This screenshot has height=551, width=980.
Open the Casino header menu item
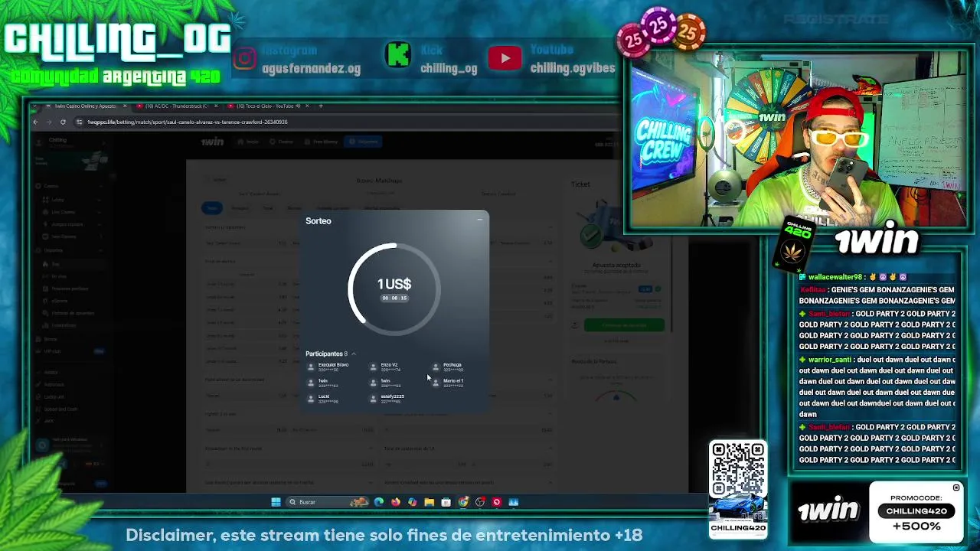point(282,142)
